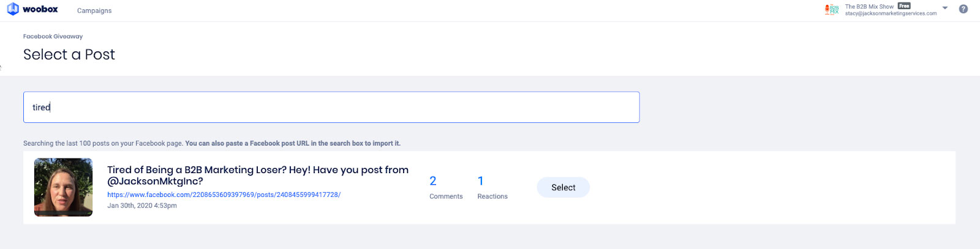Image resolution: width=980 pixels, height=249 pixels.
Task: Open the facebook.com post URL link
Action: [x=224, y=195]
